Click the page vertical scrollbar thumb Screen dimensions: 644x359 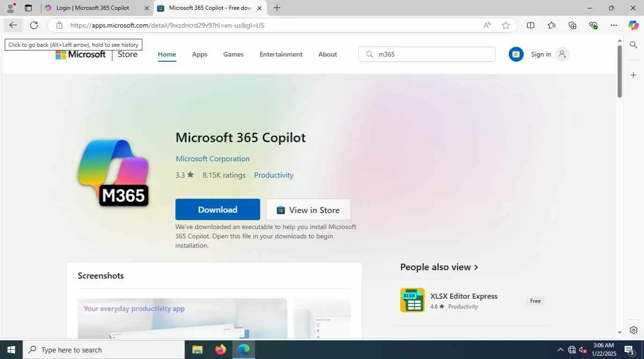pos(620,71)
